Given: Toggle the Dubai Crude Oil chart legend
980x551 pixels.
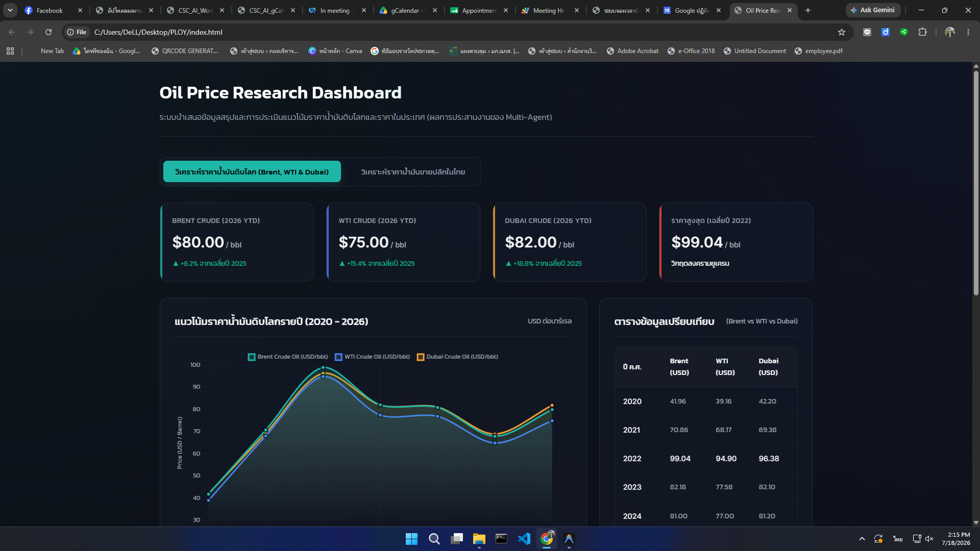Looking at the screenshot, I should (457, 357).
